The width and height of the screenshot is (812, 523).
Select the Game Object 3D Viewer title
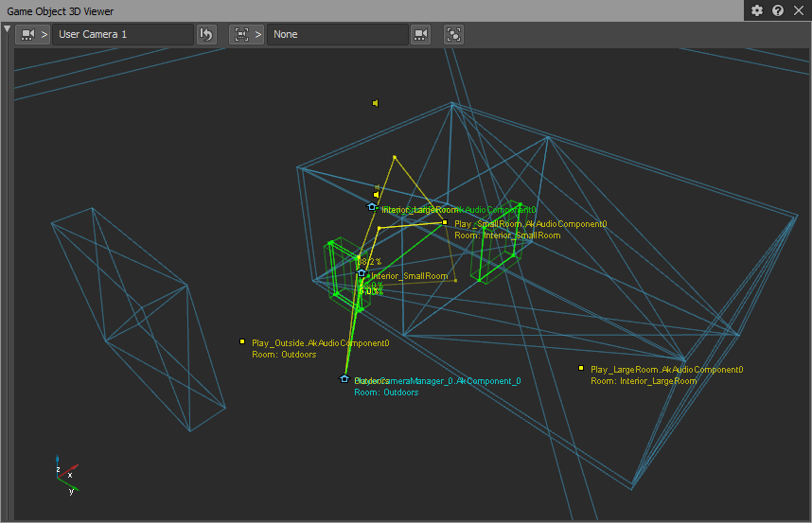(62, 10)
